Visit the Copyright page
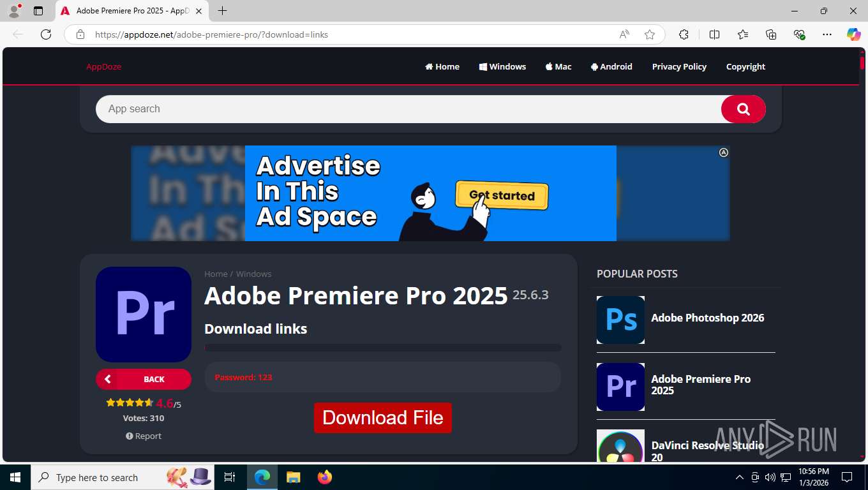Viewport: 868px width, 490px height. tap(745, 66)
